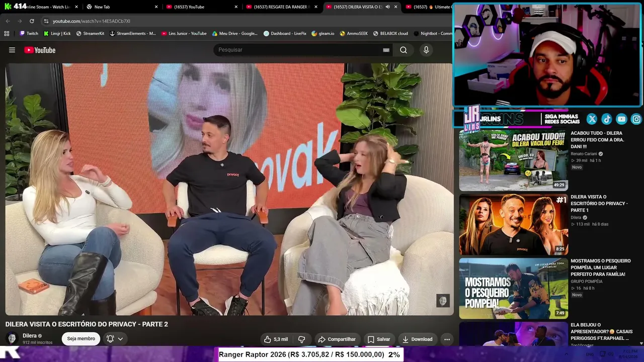644x362 pixels.
Task: Open the Linsjr | Kick bookmark
Action: tap(57, 34)
